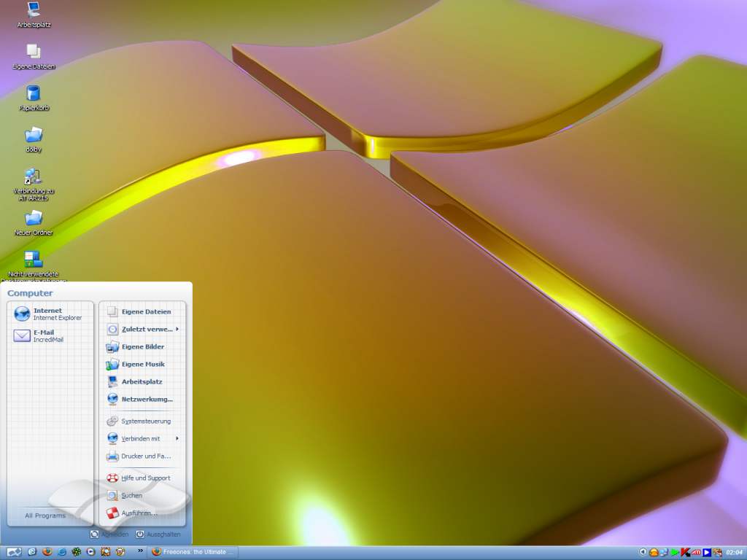The image size is (747, 560).
Task: Click the orange tray icon beside the tray arrow
Action: [654, 553]
